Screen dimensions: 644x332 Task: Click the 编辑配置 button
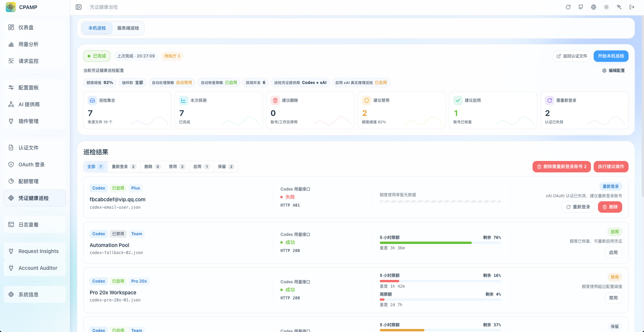pyautogui.click(x=613, y=71)
